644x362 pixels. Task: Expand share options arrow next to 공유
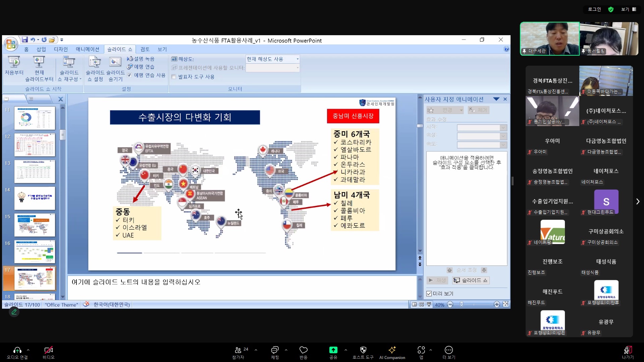pos(345,350)
